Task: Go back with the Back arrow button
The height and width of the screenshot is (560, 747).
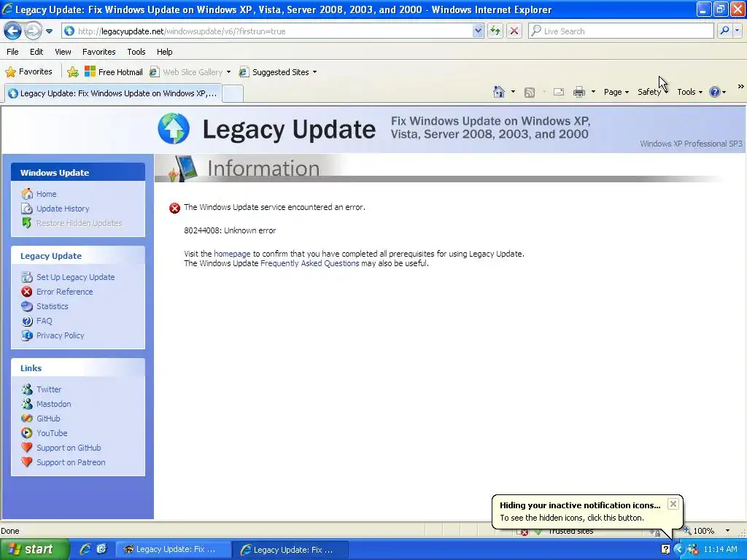Action: click(x=13, y=31)
